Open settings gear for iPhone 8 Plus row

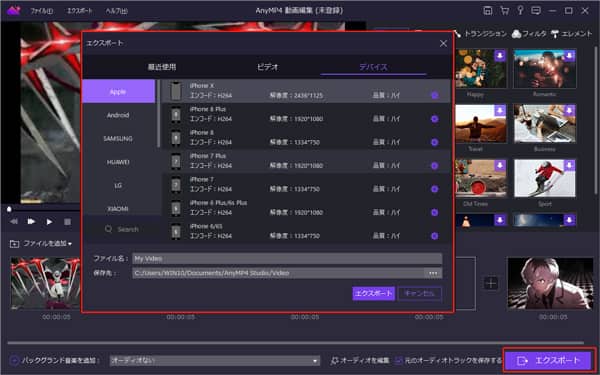[435, 119]
